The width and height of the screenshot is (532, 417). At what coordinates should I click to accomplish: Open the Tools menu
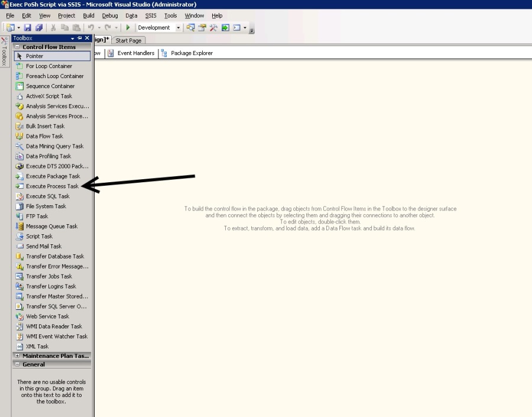pyautogui.click(x=171, y=15)
